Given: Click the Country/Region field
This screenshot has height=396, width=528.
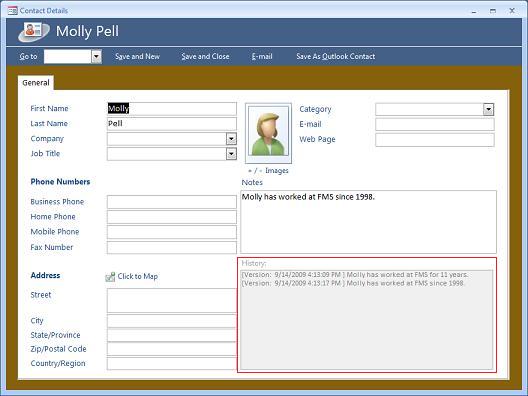Looking at the screenshot, I should point(172,364).
